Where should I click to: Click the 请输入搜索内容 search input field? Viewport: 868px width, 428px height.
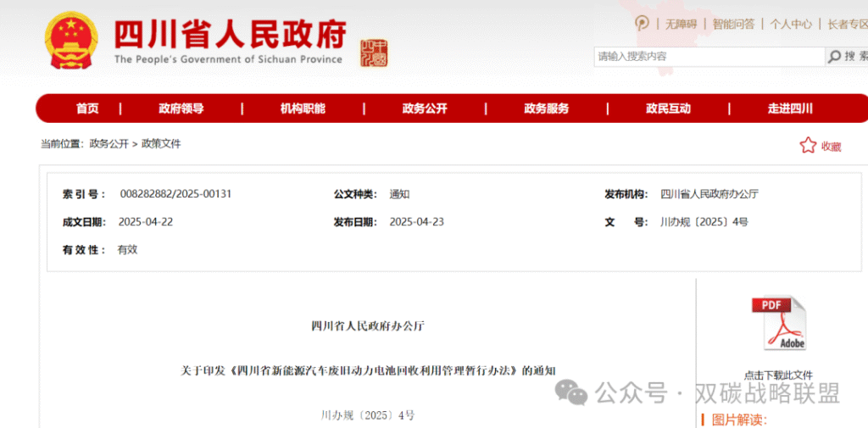click(x=709, y=57)
